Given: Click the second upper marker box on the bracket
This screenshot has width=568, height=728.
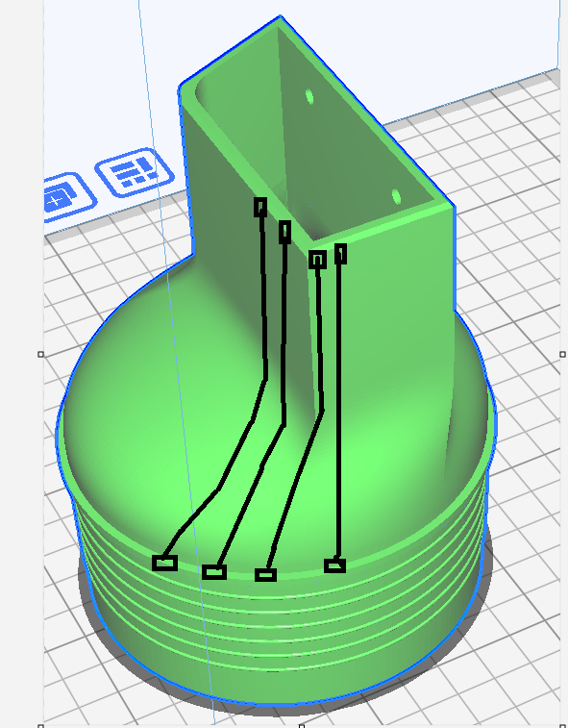Looking at the screenshot, I should (284, 232).
